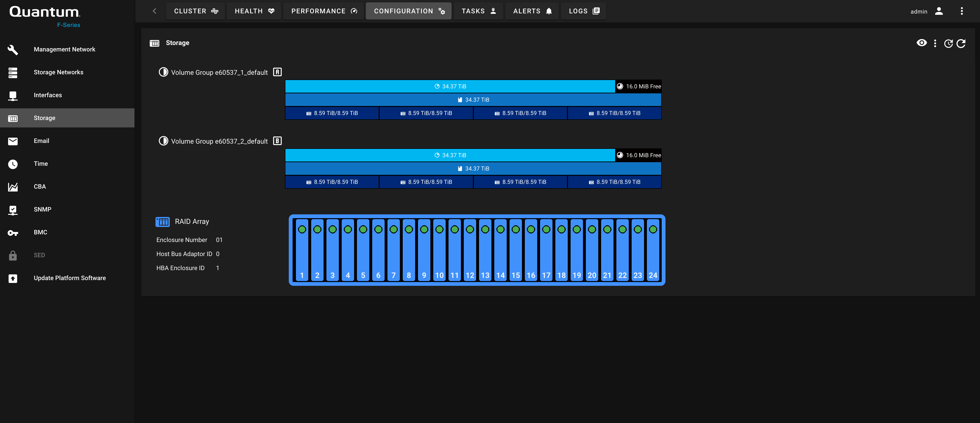Go to Storage Networks in sidebar
980x423 pixels.
pyautogui.click(x=58, y=72)
